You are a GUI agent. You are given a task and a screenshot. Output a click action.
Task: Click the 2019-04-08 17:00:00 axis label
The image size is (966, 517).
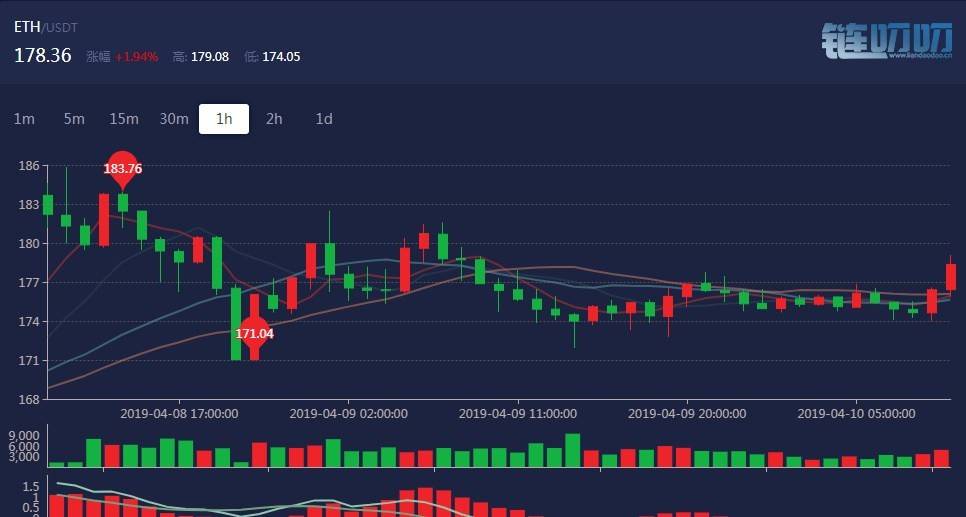179,413
